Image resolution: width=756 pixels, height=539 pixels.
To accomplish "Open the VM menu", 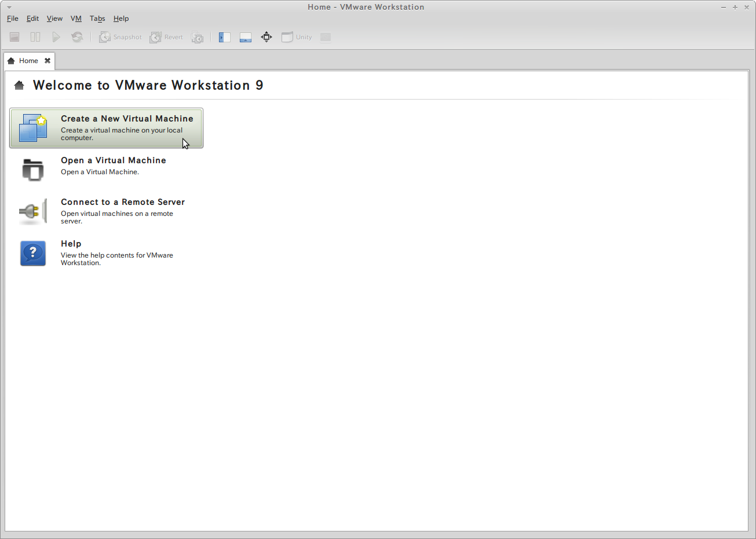I will (76, 19).
